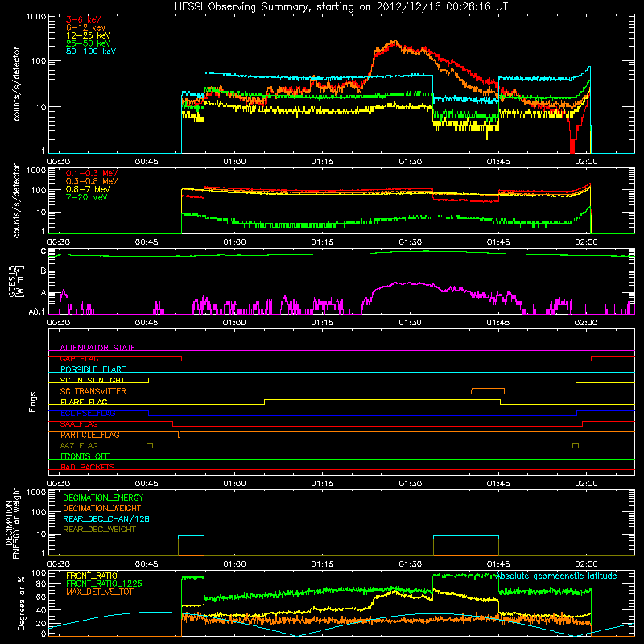Click the SAA_FLAG label
644x644 pixels.
click(79, 424)
